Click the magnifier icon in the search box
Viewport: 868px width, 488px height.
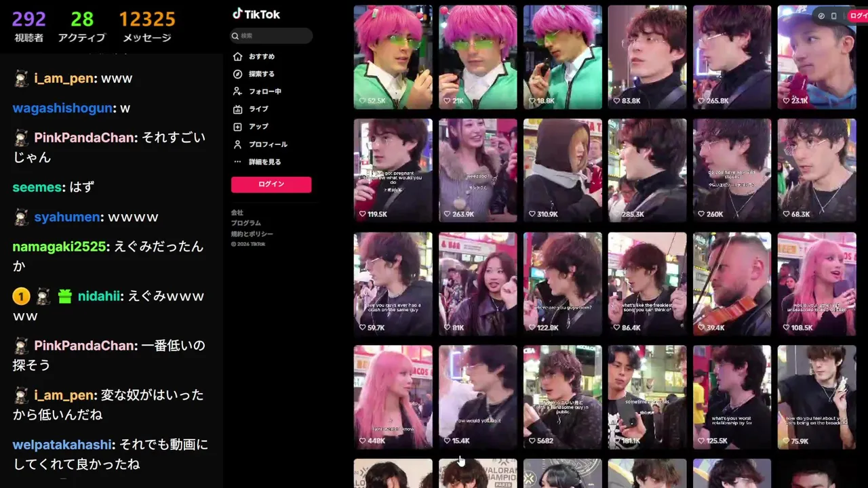(x=235, y=36)
